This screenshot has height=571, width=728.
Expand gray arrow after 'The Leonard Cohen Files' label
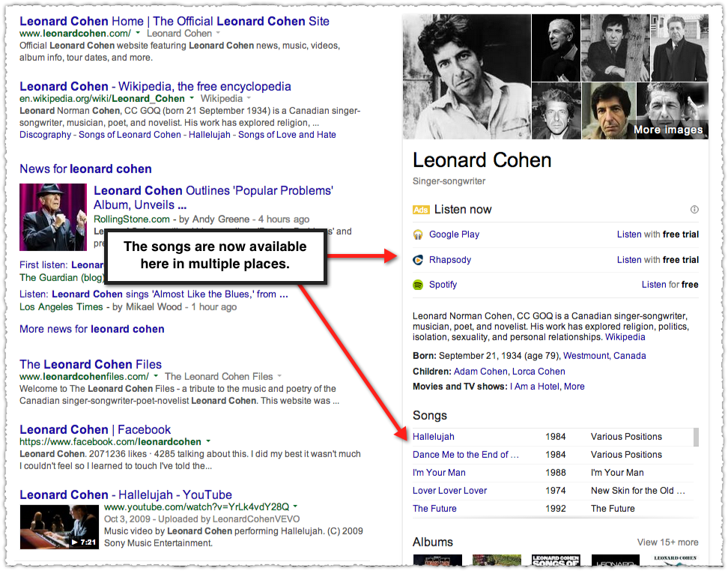pos(279,376)
